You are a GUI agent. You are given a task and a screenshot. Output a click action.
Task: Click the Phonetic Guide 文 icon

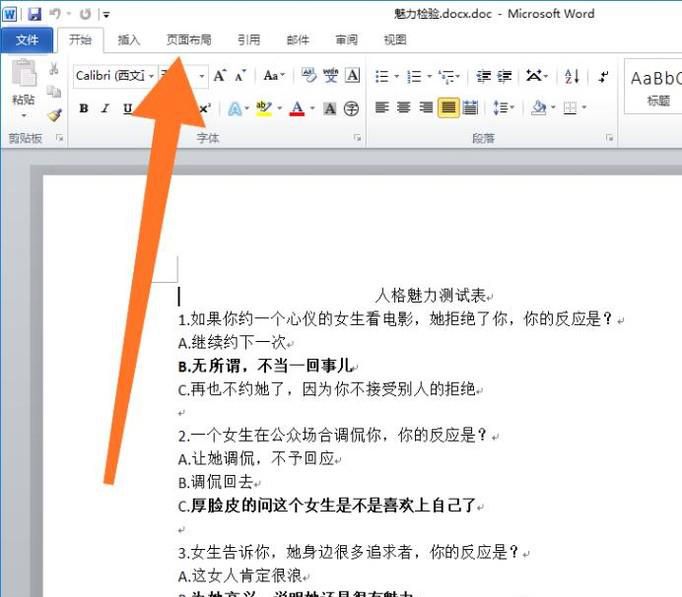[x=331, y=76]
